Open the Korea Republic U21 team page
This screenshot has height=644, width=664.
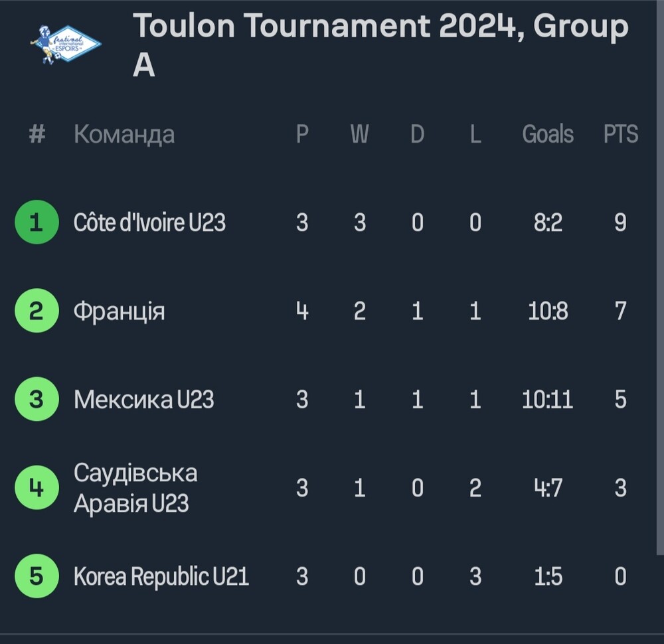(161, 576)
